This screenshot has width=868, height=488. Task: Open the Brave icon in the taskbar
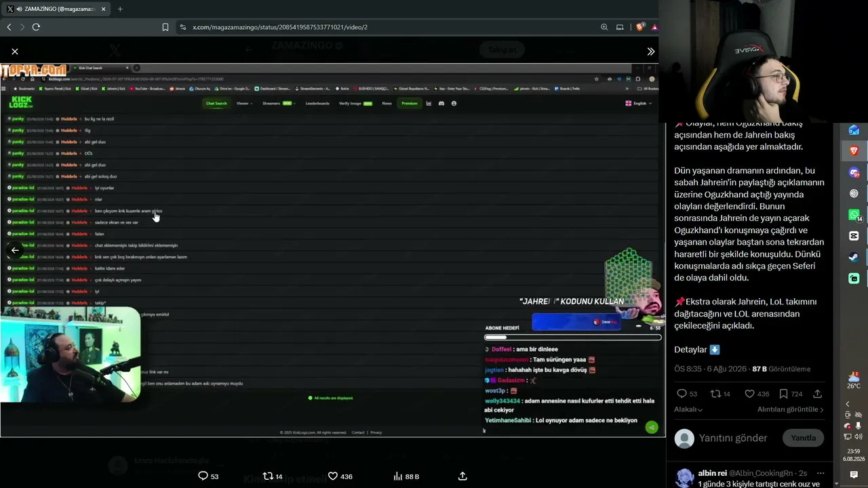tap(854, 150)
